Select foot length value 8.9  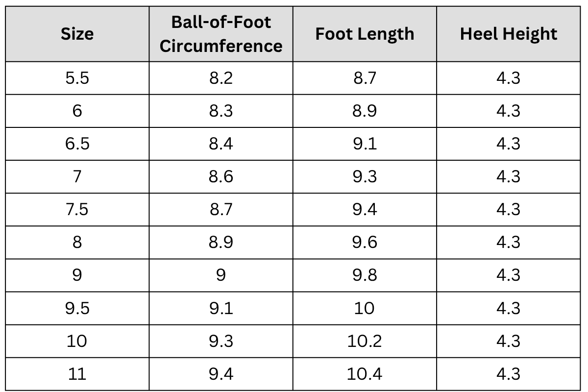(365, 111)
